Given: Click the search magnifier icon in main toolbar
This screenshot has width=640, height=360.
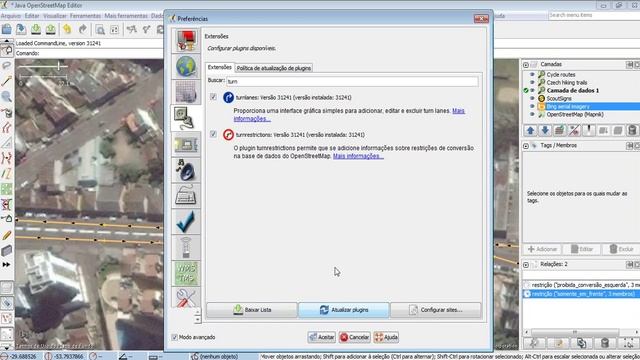Looking at the screenshot, I should pos(100,30).
